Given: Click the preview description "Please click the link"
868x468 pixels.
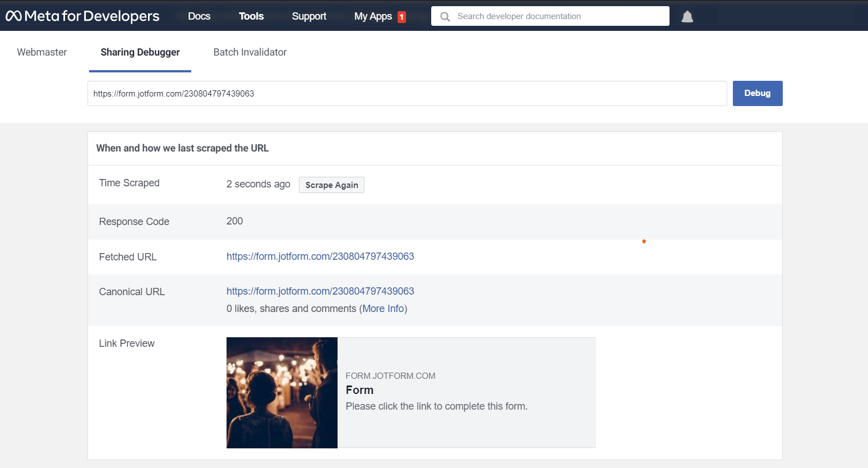Looking at the screenshot, I should pyautogui.click(x=437, y=406).
